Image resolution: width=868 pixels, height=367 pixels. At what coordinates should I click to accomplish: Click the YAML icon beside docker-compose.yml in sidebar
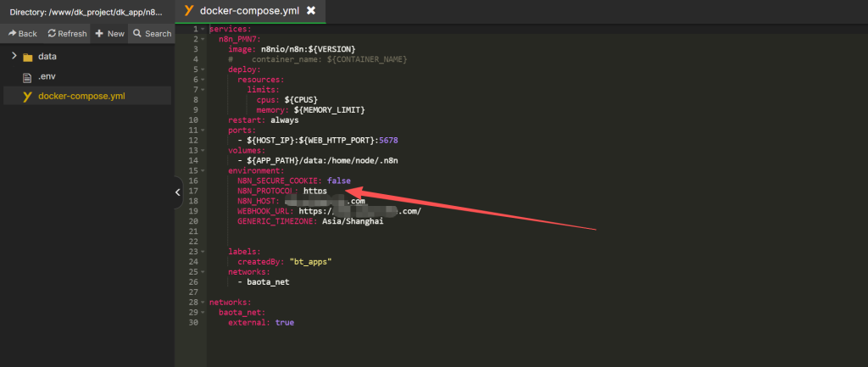pyautogui.click(x=28, y=96)
